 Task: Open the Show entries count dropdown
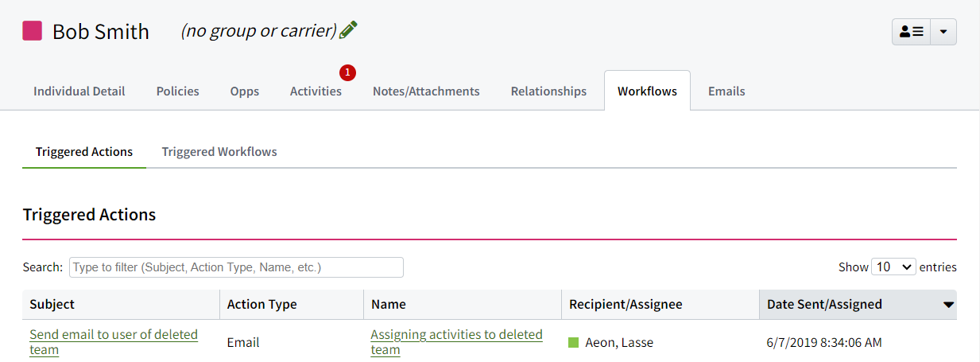pyautogui.click(x=894, y=267)
